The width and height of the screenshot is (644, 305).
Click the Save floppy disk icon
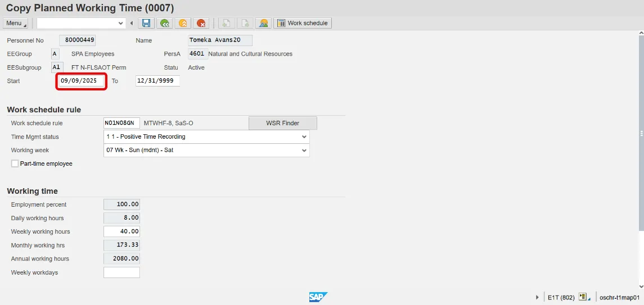coord(146,23)
